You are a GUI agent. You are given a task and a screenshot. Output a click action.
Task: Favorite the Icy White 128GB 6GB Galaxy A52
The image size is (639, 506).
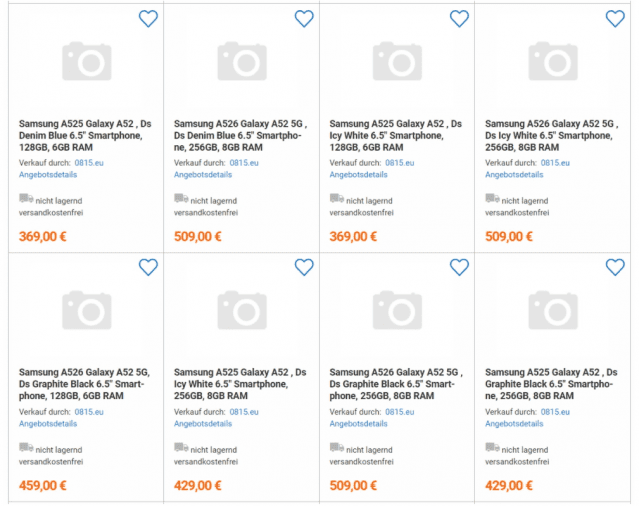459,18
